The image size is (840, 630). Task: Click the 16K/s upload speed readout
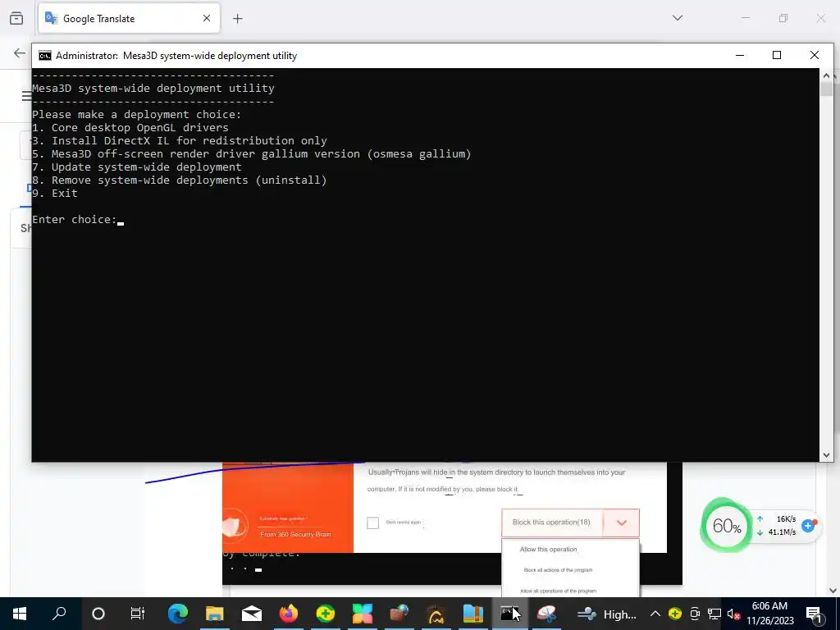click(x=786, y=519)
